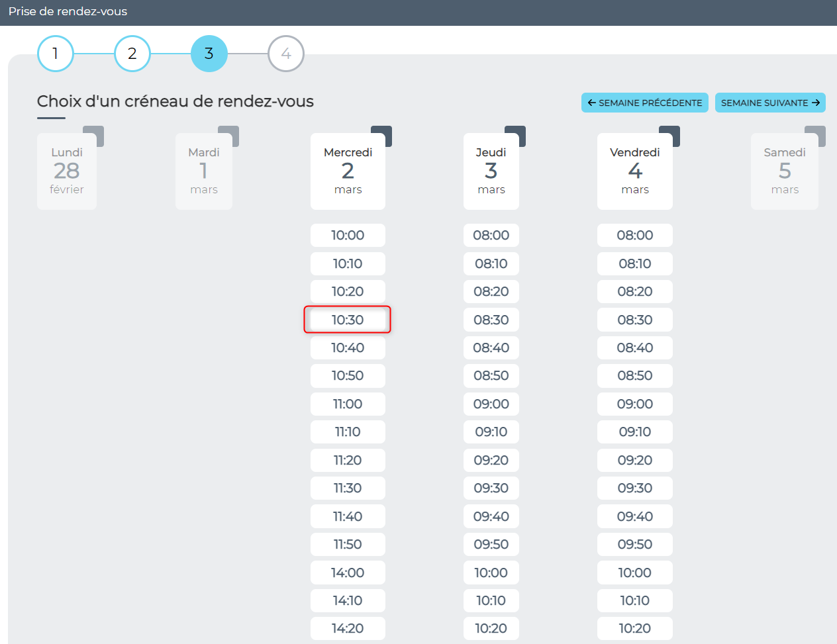Go to next week (Semaine suivante)
The width and height of the screenshot is (837, 644).
coord(769,103)
